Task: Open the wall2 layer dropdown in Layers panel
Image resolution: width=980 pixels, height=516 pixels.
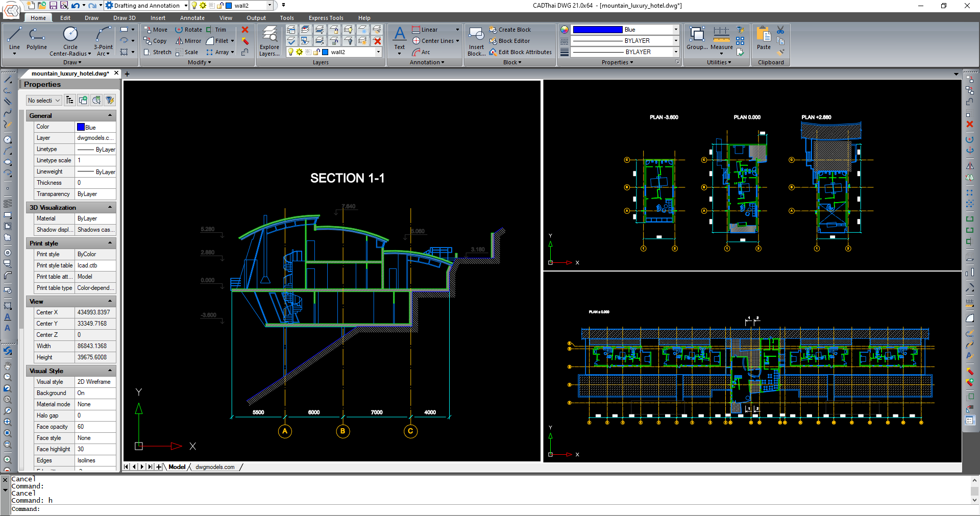Action: (378, 52)
